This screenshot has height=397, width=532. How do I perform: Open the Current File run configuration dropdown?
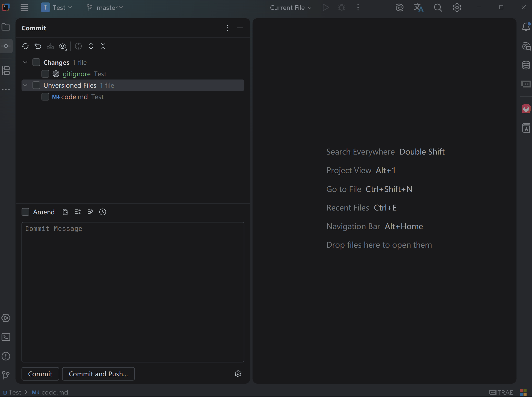[291, 7]
